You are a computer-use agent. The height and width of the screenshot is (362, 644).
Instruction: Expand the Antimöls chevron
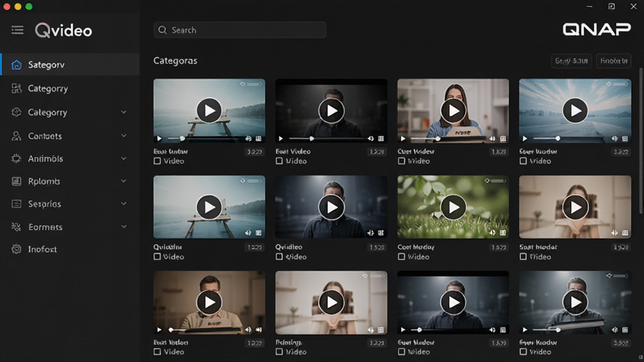coord(124,158)
